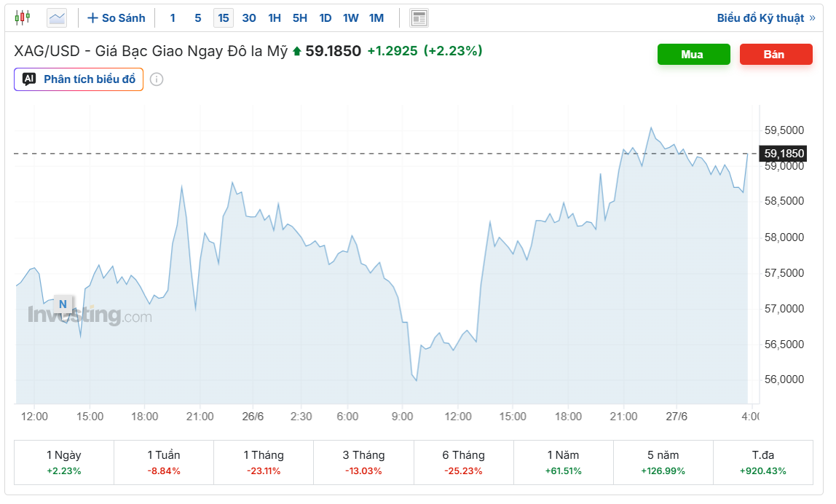836x504 pixels.
Task: Click the 58,0000 axis price label
Action: (784, 237)
